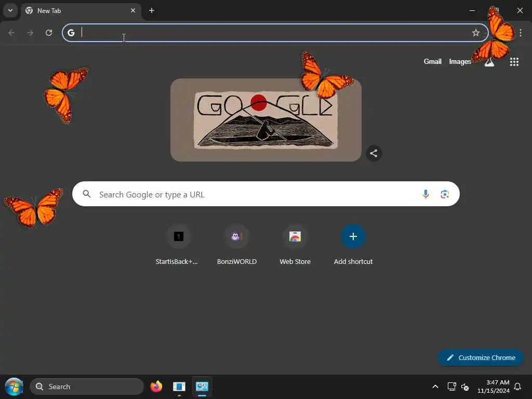Open the tab search dropdown arrow

[x=10, y=10]
